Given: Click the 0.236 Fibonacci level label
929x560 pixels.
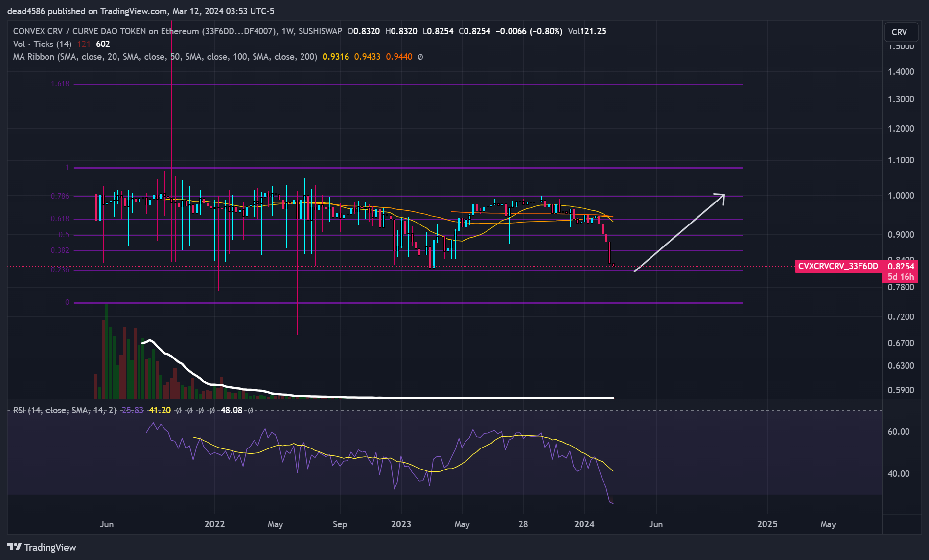Looking at the screenshot, I should coord(60,270).
